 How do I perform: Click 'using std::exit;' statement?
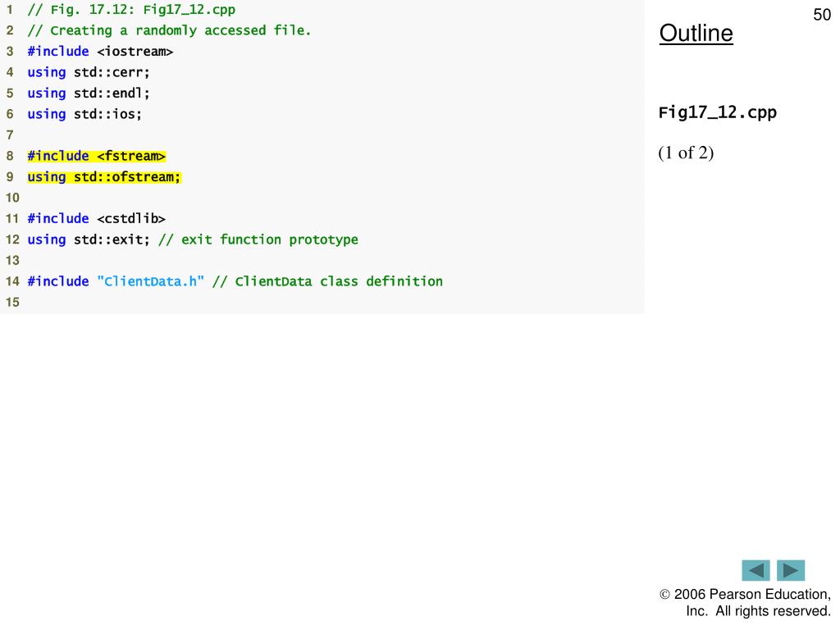pyautogui.click(x=89, y=240)
